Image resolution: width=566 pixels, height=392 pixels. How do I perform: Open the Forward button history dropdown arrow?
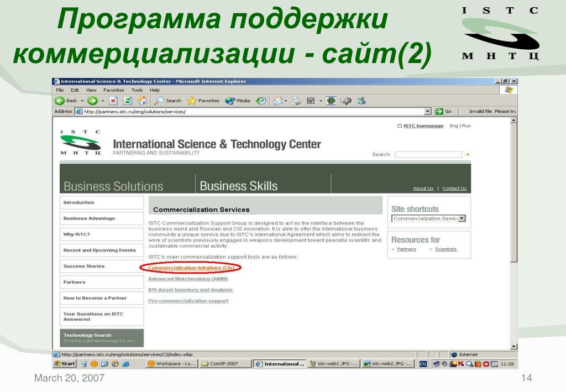pyautogui.click(x=102, y=101)
